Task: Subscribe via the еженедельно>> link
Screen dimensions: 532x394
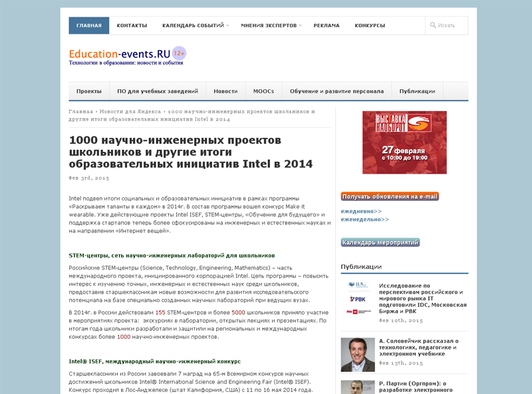Action: pos(364,220)
